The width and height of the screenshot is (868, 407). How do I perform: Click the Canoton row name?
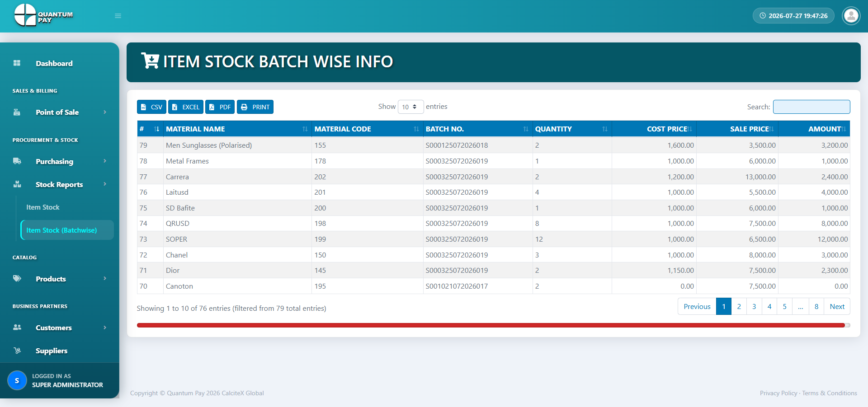(179, 286)
